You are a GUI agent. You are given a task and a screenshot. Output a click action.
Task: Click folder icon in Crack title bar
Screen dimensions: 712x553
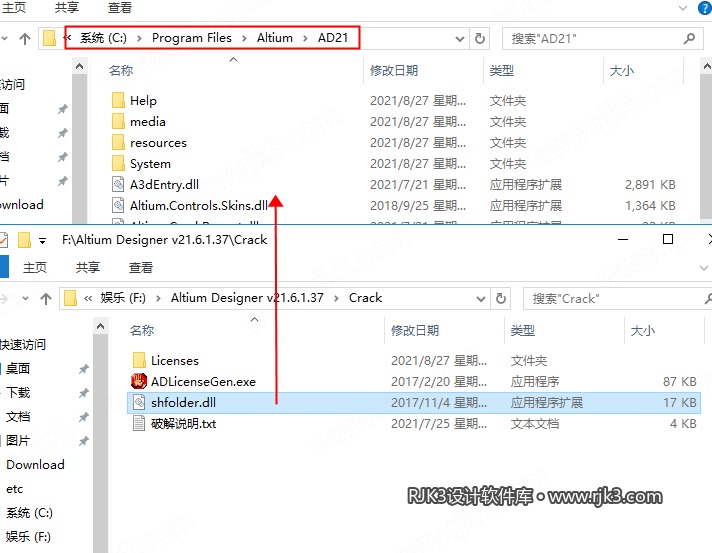[x=24, y=240]
